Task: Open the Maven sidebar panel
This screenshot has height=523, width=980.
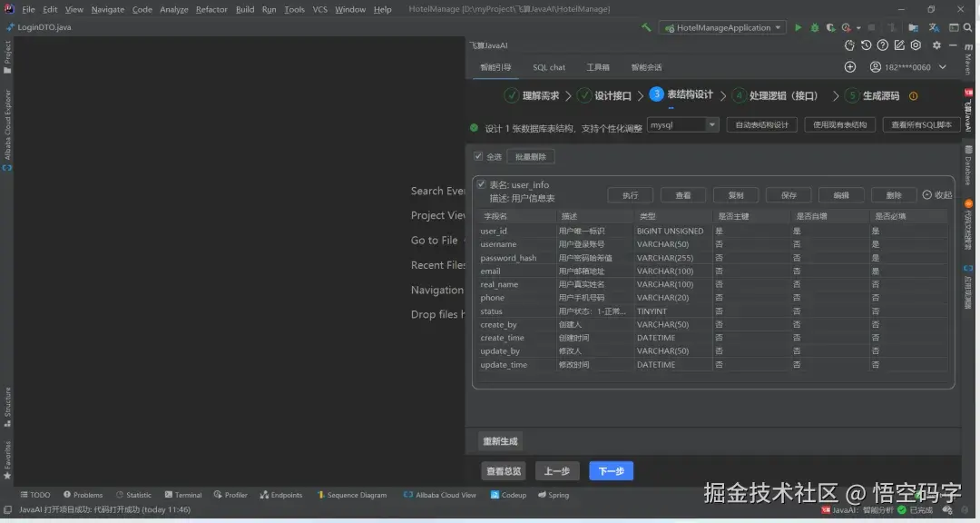Action: coord(972,58)
